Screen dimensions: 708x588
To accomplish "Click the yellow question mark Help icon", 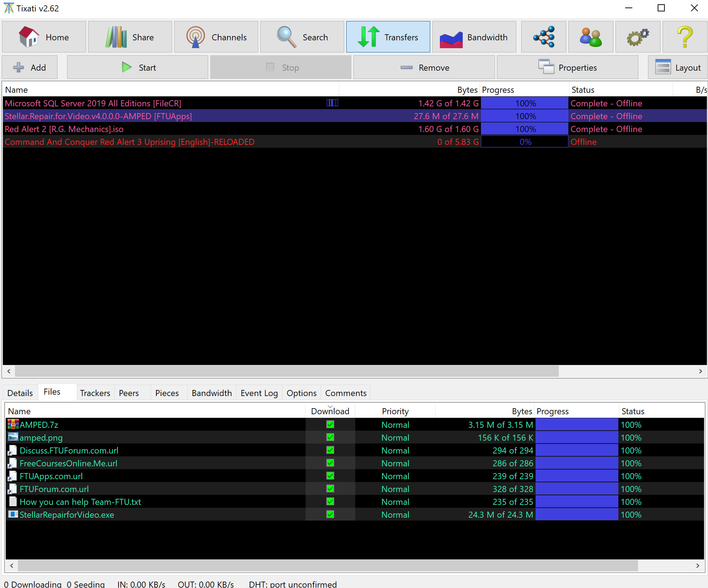I will click(x=685, y=37).
